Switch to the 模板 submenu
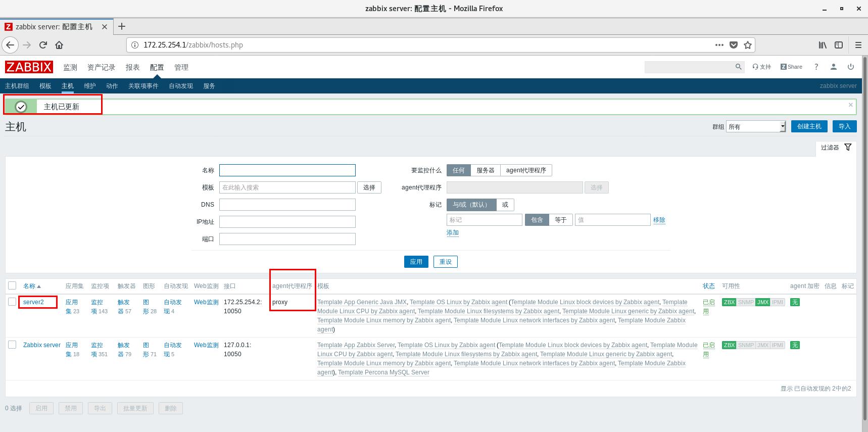Screen dimensions: 868x432 (45, 86)
